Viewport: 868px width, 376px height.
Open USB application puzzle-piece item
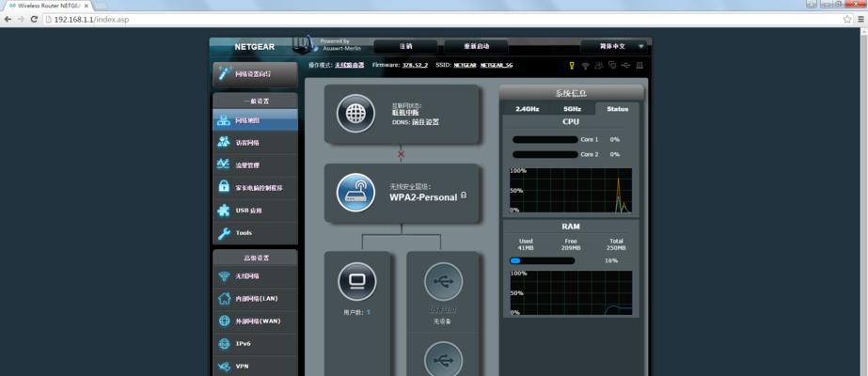[x=255, y=211]
